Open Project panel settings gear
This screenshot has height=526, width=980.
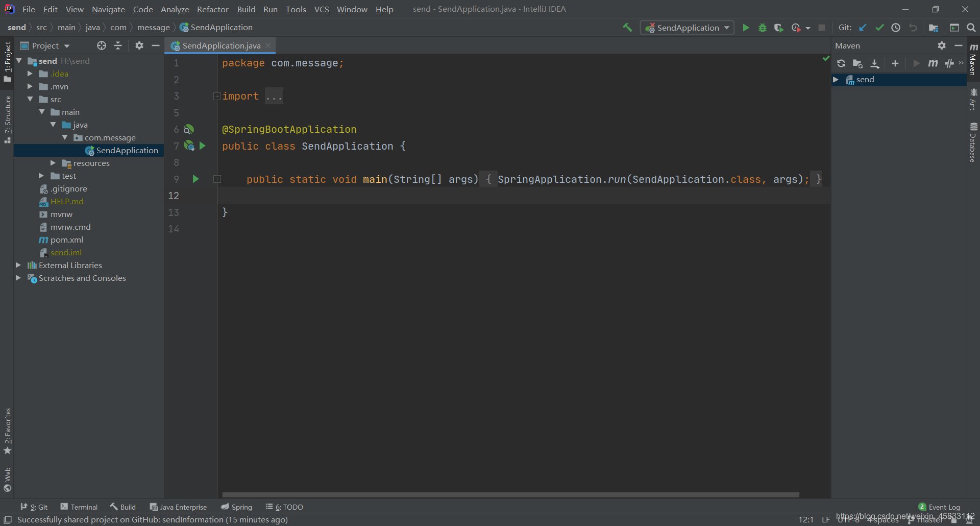[x=139, y=45]
